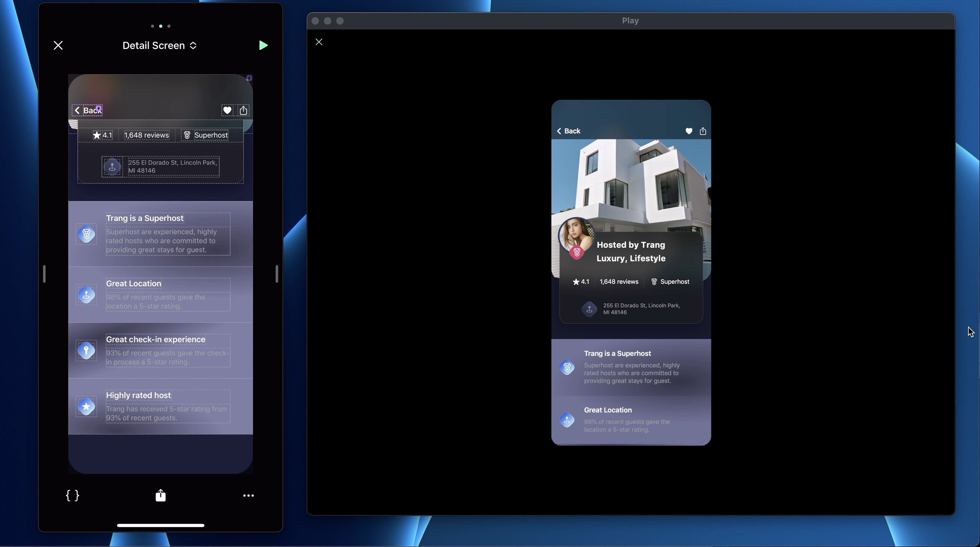Select the check-in keyhole icon in editor

86,350
